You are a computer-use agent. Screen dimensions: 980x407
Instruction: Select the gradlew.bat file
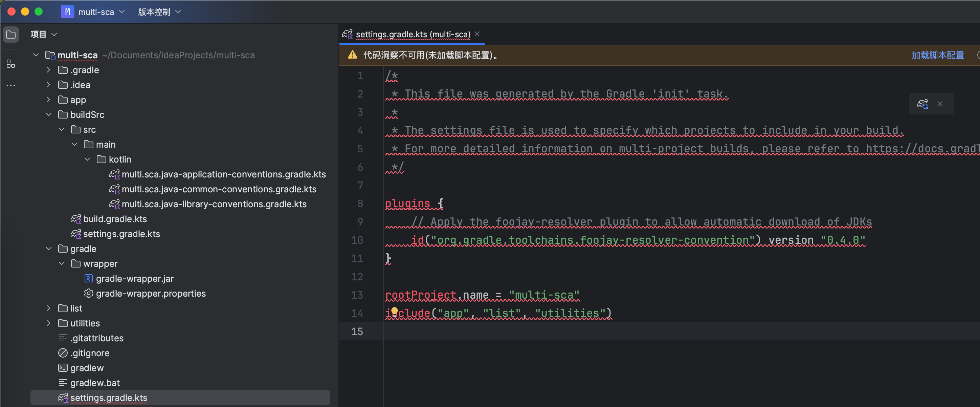[x=95, y=383]
